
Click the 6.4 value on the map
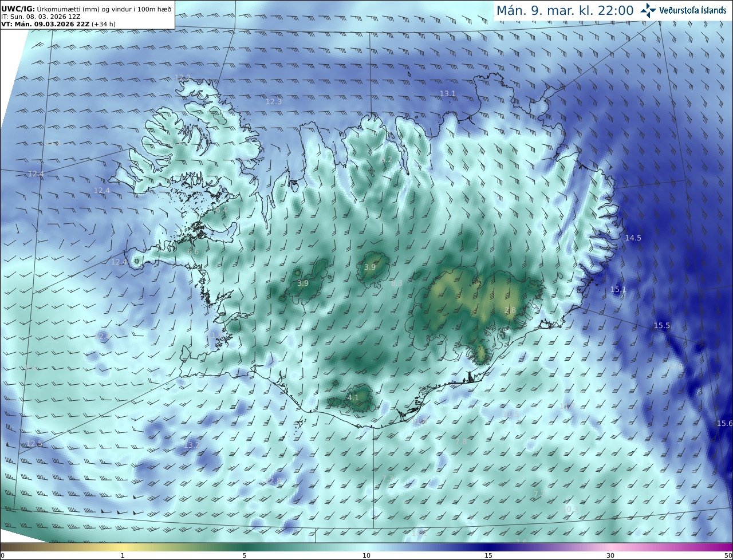pos(221,210)
